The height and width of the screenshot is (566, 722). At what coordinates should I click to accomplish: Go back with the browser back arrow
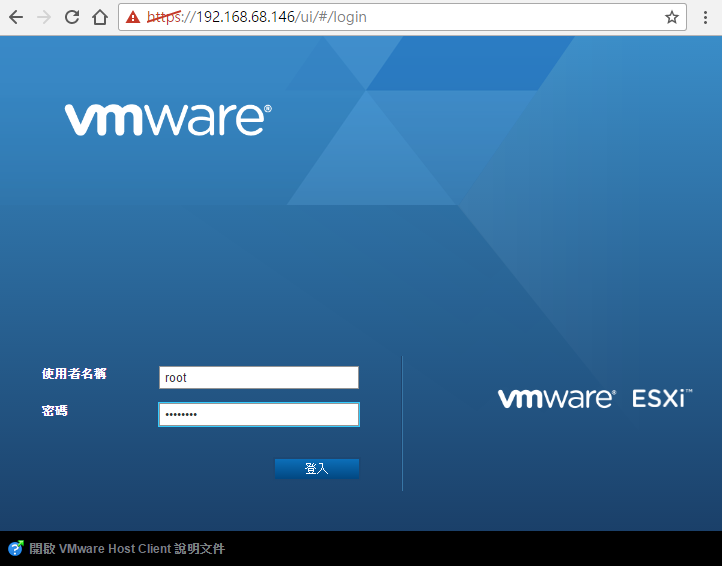pyautogui.click(x=16, y=18)
